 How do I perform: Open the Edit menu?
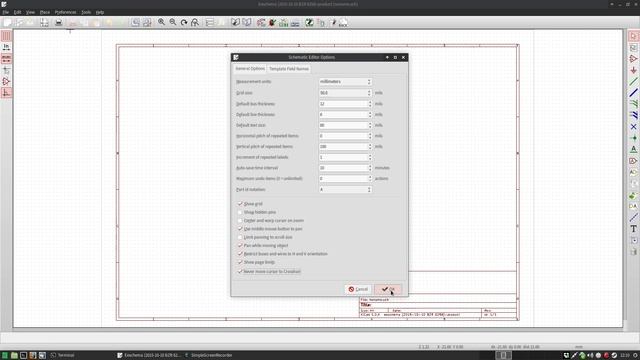pyautogui.click(x=17, y=12)
